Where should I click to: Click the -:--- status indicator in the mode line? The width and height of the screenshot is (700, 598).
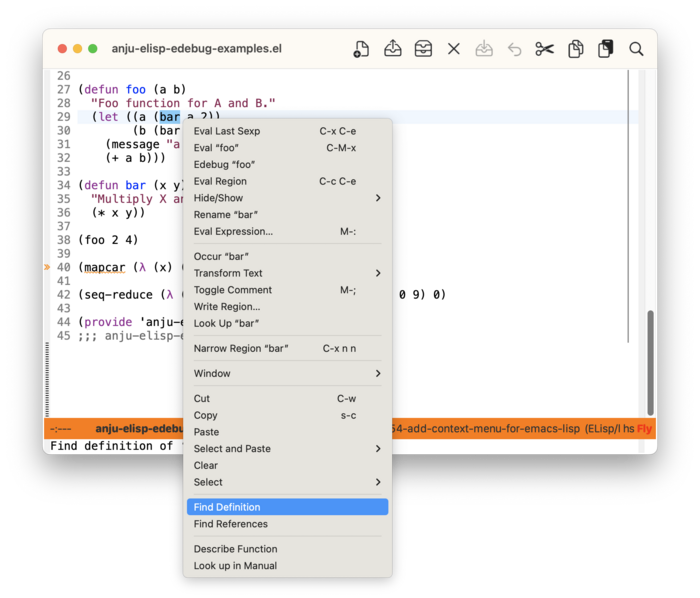(x=61, y=429)
